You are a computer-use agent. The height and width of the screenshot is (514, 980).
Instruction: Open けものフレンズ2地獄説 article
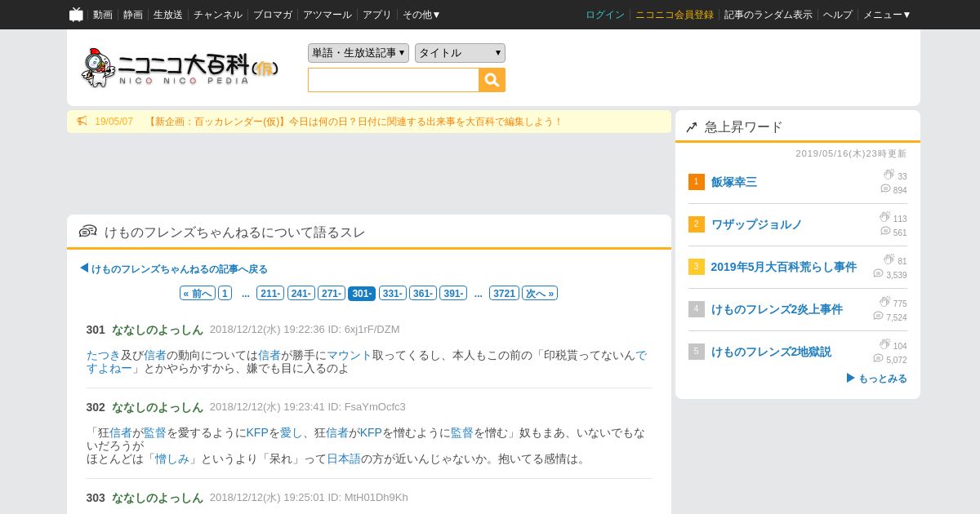(x=771, y=352)
